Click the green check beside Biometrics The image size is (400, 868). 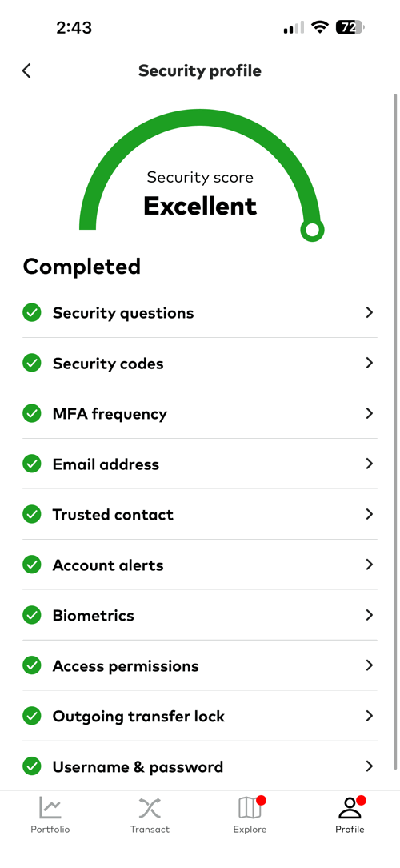click(32, 615)
